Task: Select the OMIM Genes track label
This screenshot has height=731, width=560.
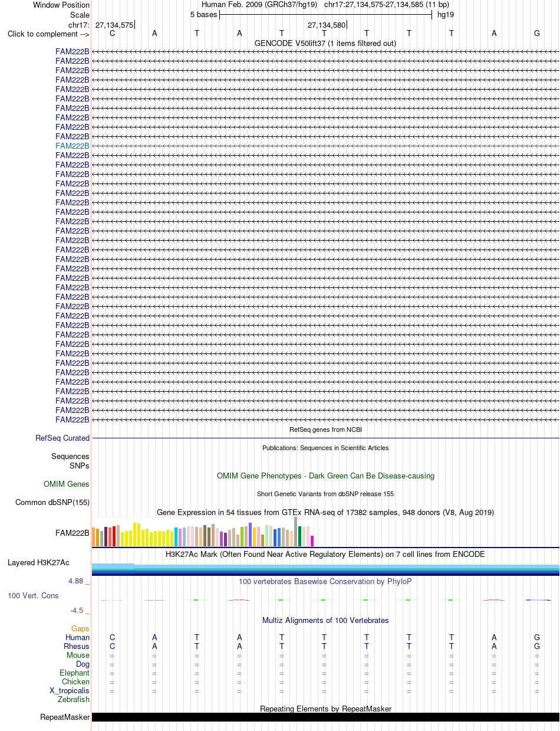Action: [67, 484]
